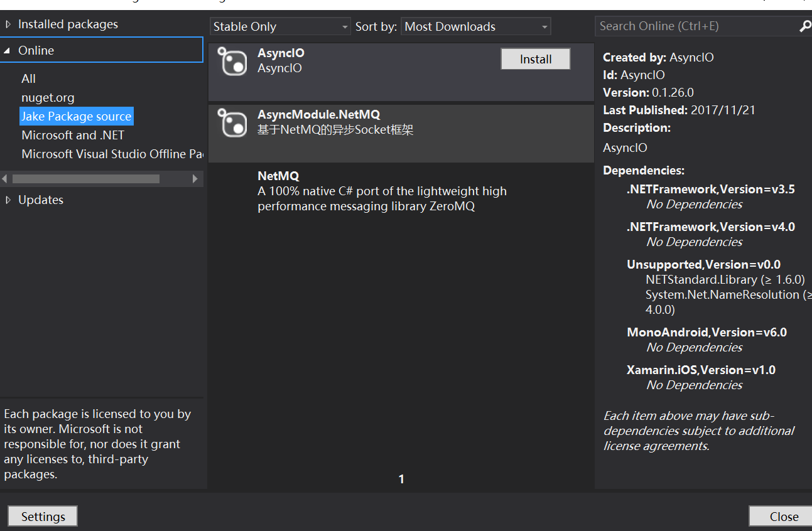Click the Description: label in details

click(637, 128)
